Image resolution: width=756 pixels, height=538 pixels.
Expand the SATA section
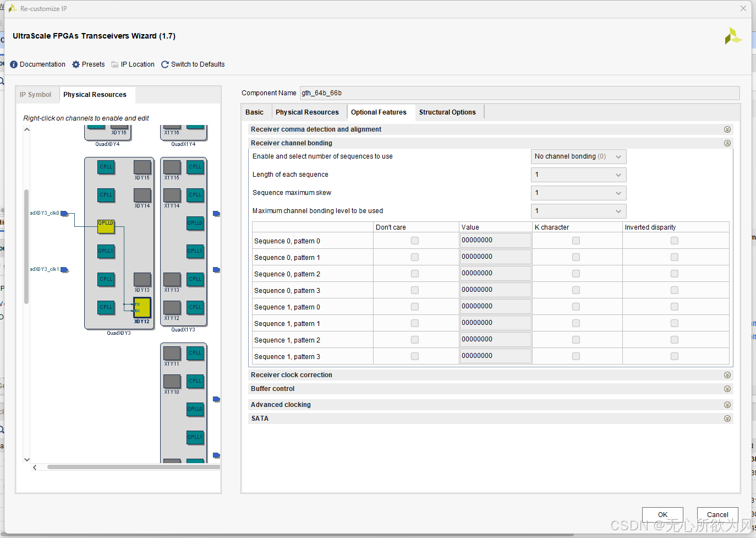click(727, 419)
